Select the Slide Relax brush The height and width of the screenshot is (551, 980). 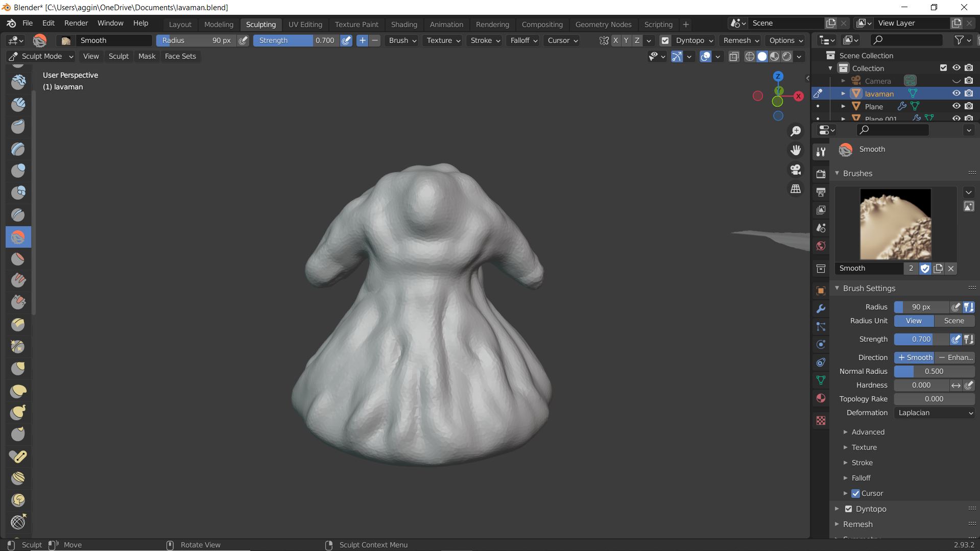point(18,522)
